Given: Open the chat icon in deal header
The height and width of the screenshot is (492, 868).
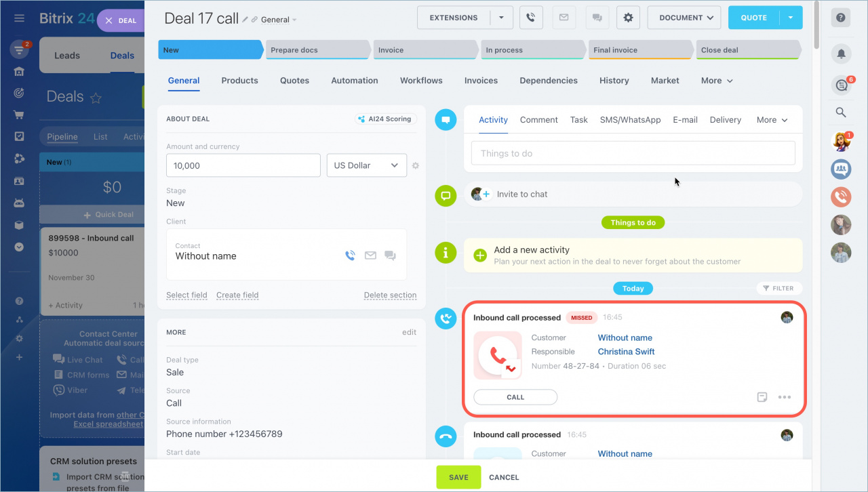Looking at the screenshot, I should 597,18.
